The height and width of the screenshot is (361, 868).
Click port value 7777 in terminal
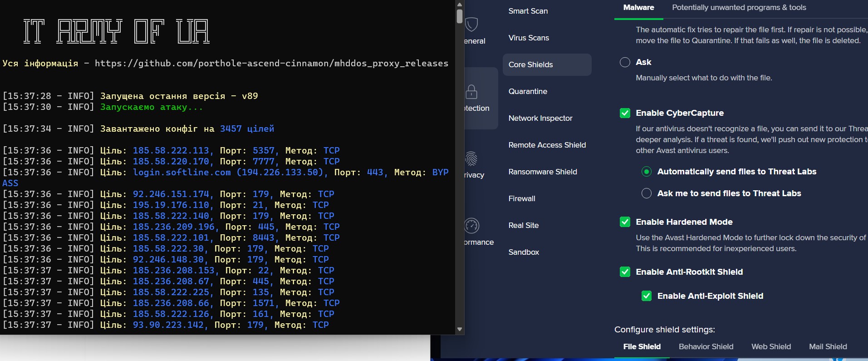pyautogui.click(x=264, y=161)
